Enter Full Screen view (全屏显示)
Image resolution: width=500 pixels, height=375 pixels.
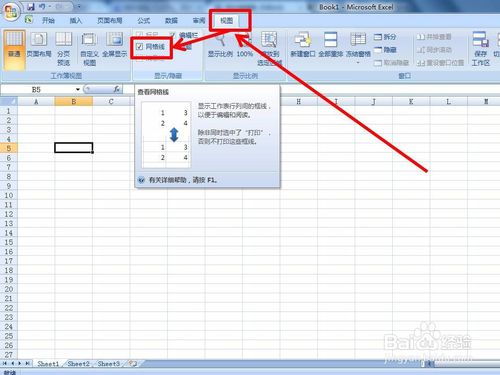coord(114,44)
